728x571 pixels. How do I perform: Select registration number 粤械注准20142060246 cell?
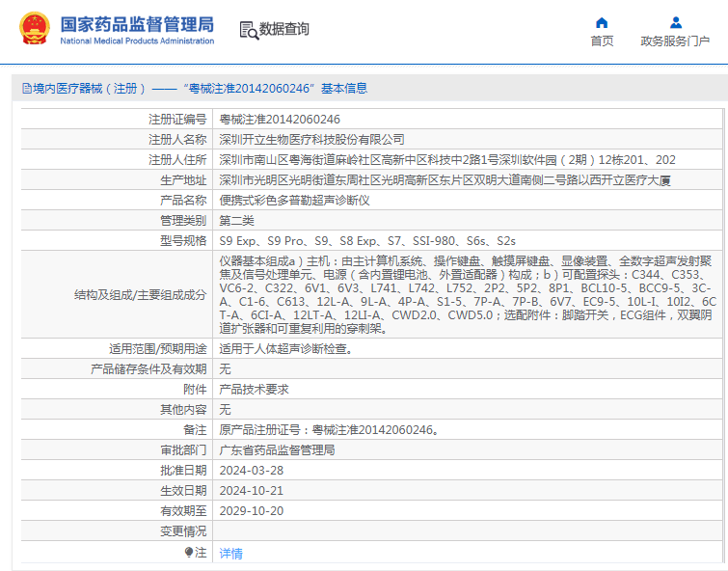pyautogui.click(x=280, y=120)
